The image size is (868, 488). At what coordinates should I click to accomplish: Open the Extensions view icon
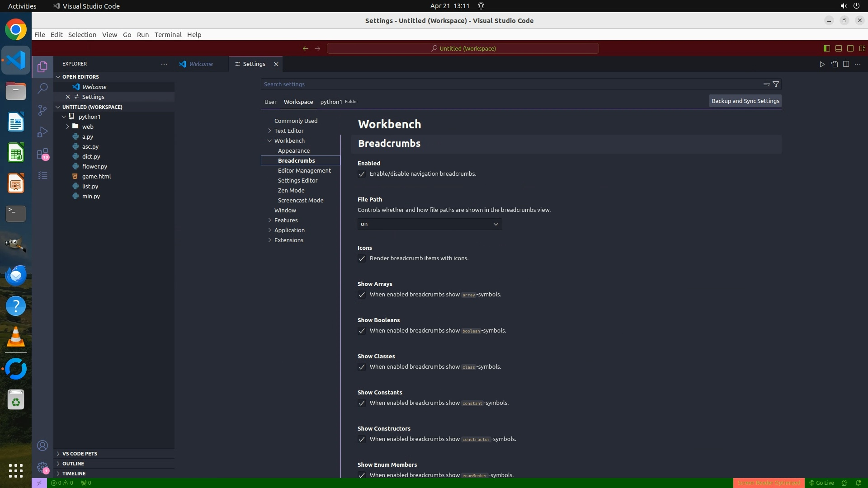tap(42, 154)
